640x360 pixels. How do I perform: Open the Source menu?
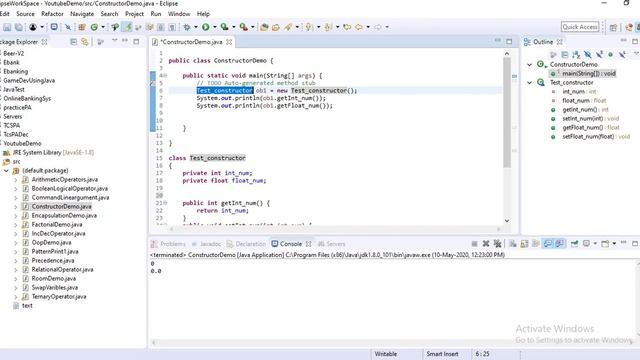coord(25,14)
